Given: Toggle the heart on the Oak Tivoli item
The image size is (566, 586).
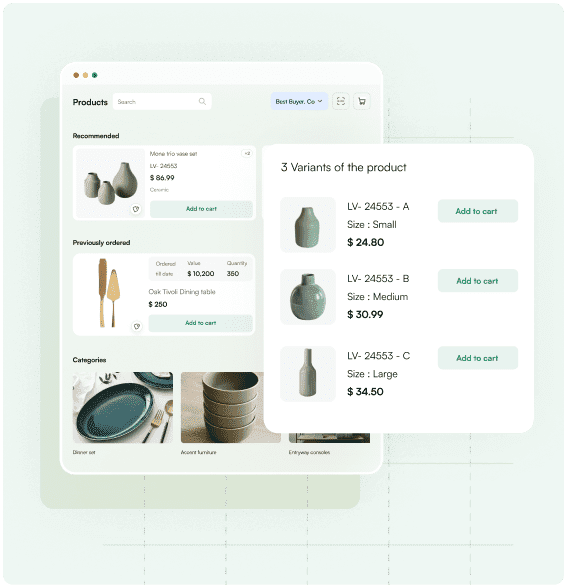Looking at the screenshot, I should coord(137,327).
